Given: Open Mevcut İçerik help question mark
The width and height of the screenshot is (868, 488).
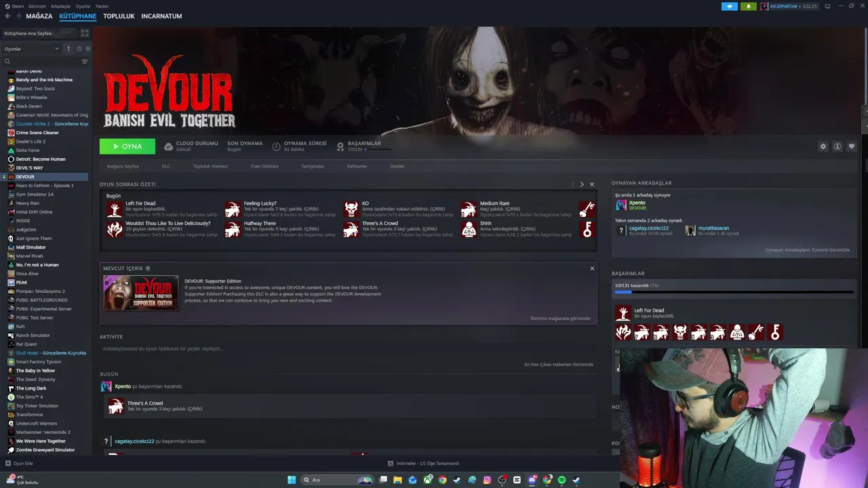Looking at the screenshot, I should [x=148, y=268].
